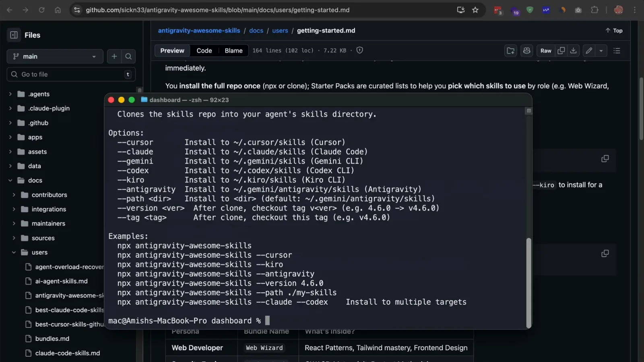
Task: Open the browser extensions puzzle icon
Action: pos(594,10)
